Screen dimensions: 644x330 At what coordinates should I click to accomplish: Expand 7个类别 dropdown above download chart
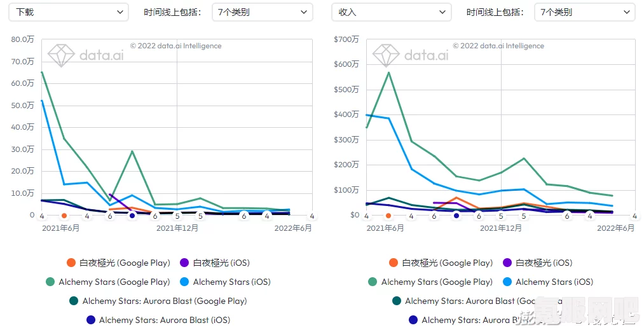263,12
